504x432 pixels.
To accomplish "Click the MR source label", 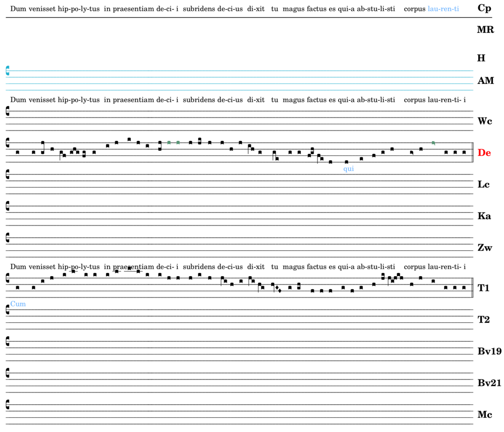I will (x=485, y=30).
